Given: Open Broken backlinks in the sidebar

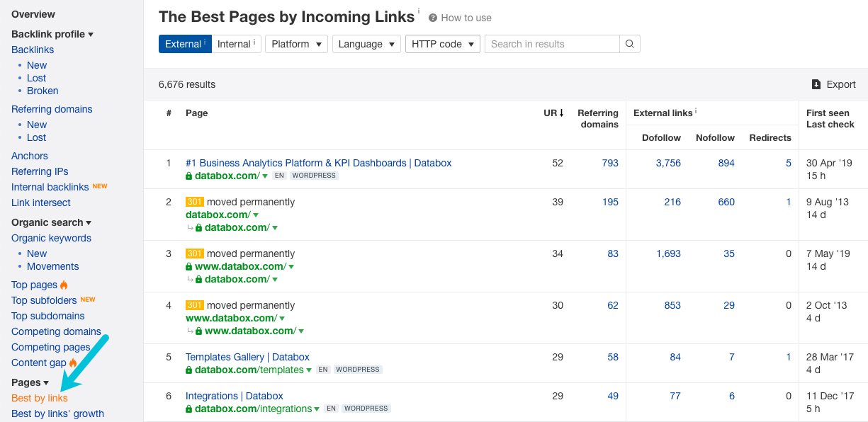Looking at the screenshot, I should (x=43, y=91).
